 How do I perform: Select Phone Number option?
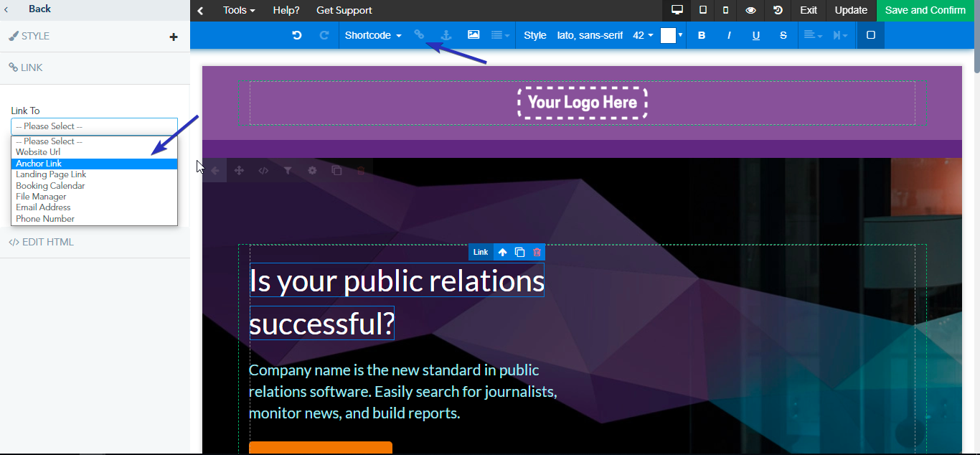click(x=94, y=219)
